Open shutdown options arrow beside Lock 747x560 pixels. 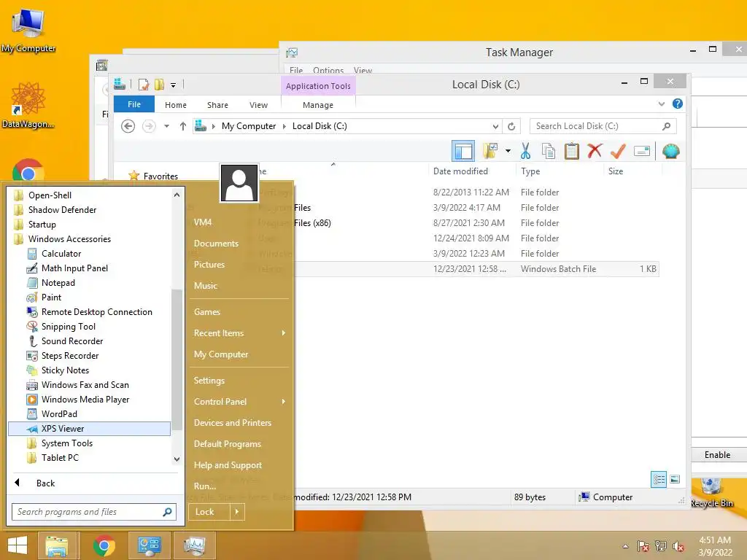[237, 512]
